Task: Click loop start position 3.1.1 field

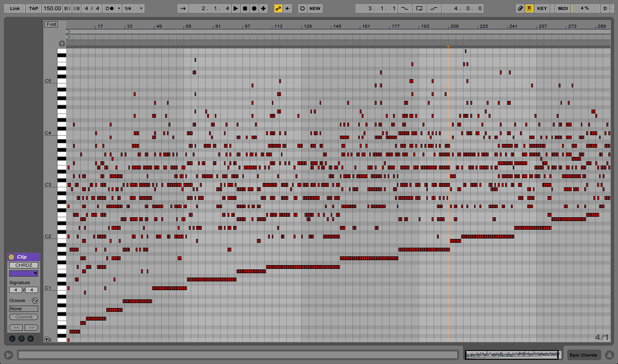Action: 377,8
